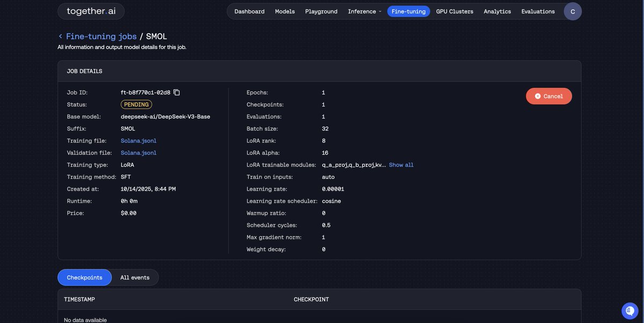Click the Training method value SFT
644x323 pixels.
click(x=126, y=177)
